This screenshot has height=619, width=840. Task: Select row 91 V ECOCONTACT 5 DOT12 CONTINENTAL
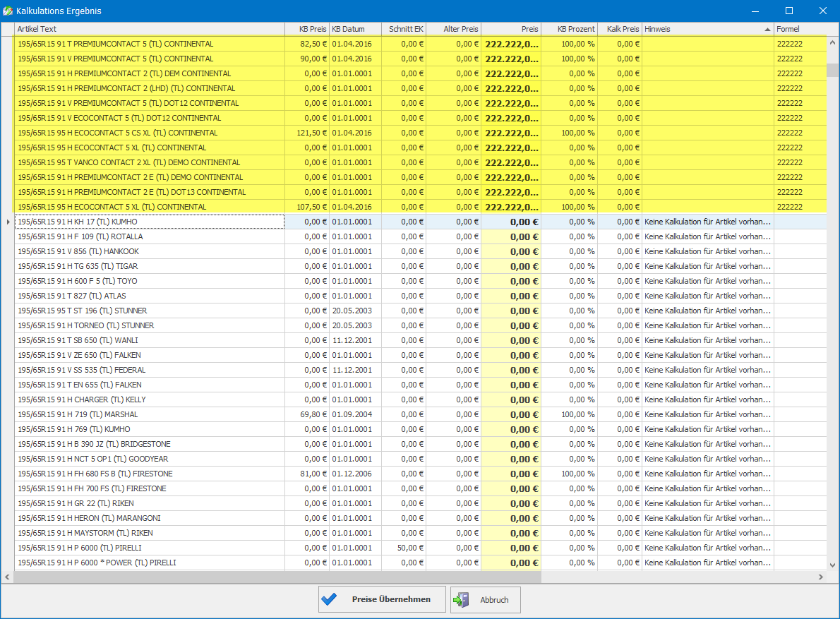(421, 118)
